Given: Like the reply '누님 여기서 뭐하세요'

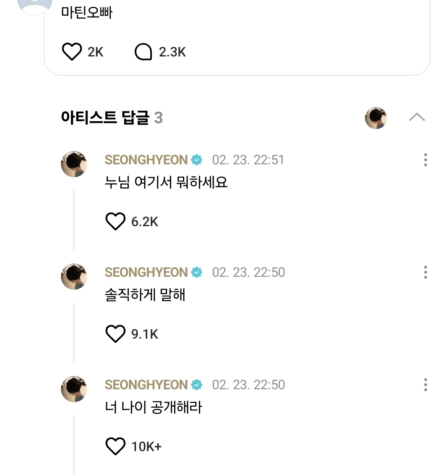Looking at the screenshot, I should point(115,222).
